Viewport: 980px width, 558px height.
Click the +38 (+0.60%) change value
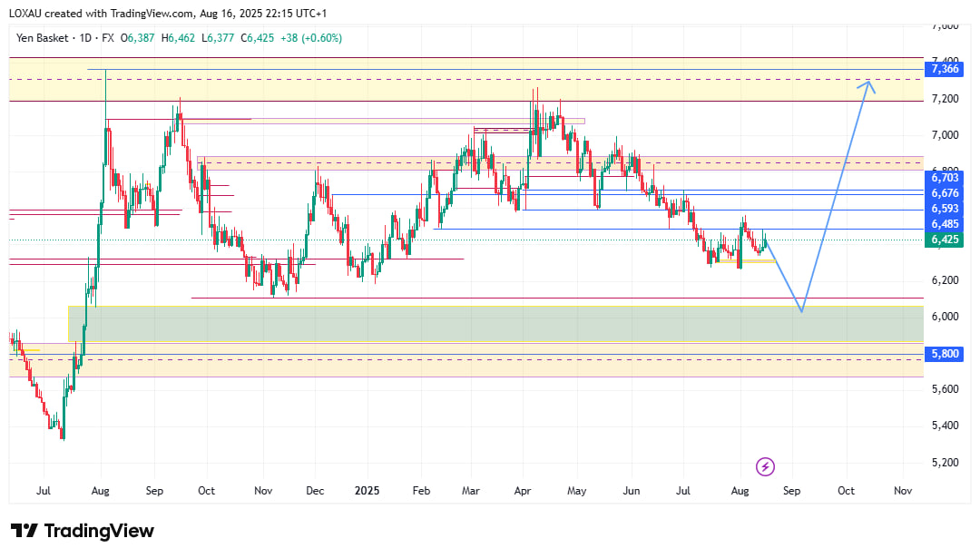311,38
